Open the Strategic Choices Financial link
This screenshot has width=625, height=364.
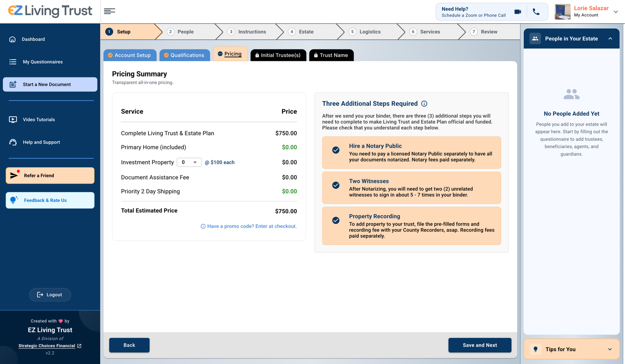(x=47, y=346)
